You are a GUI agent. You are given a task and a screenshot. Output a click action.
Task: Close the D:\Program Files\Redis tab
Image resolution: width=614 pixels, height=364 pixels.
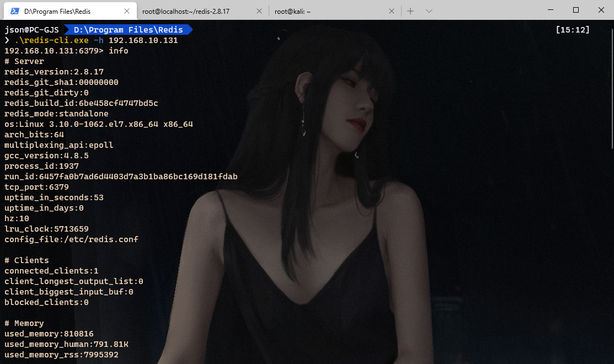[127, 11]
